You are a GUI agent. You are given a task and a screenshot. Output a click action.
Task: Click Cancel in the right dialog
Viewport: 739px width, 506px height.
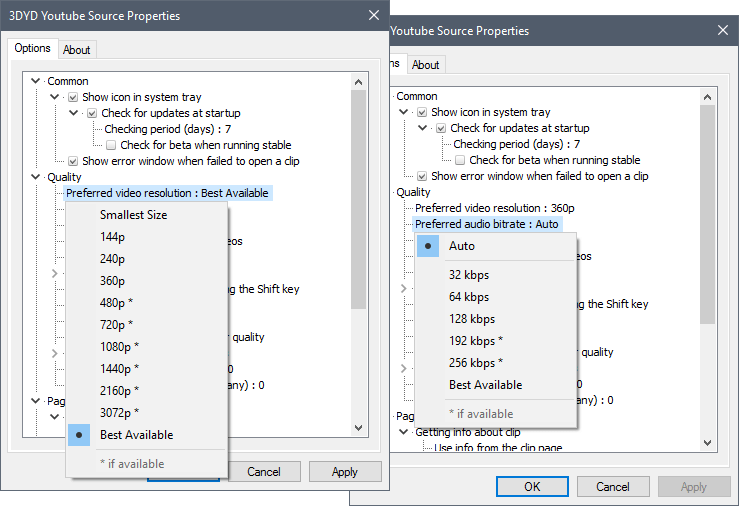tap(612, 487)
